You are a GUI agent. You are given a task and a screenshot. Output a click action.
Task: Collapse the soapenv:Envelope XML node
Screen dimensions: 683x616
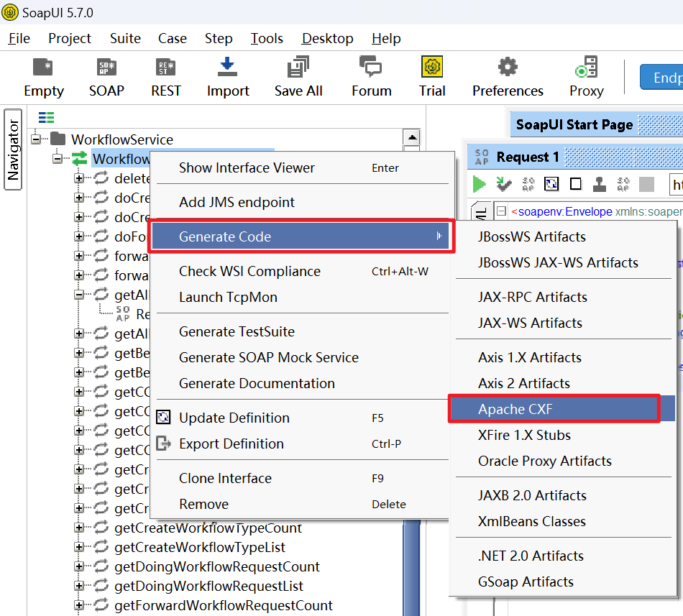point(501,211)
